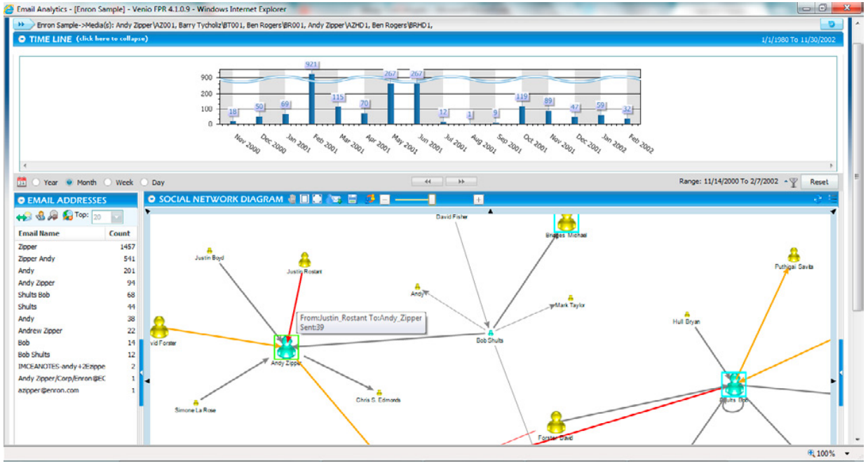868x463 pixels.
Task: Click the green arrows icon in Email Addresses toolbar
Action: [x=23, y=216]
